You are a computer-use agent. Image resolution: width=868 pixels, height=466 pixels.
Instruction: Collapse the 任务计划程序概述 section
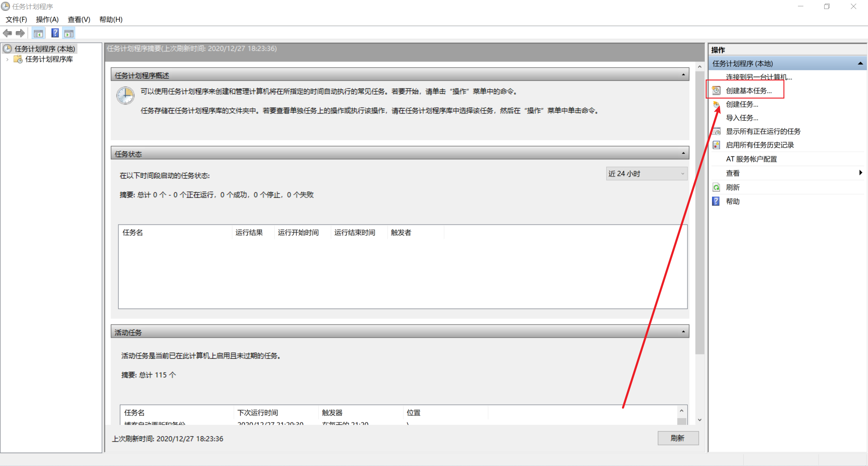click(683, 75)
